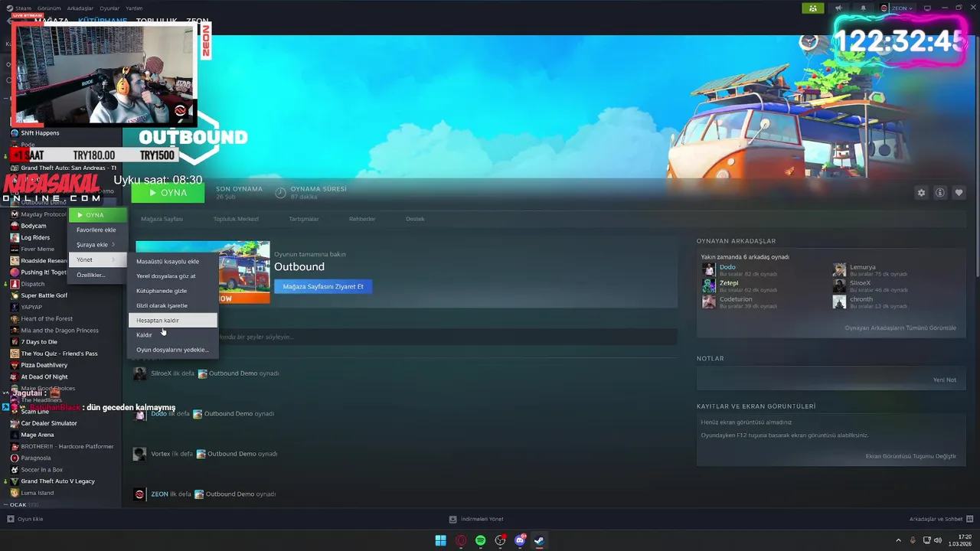Image resolution: width=980 pixels, height=551 pixels.
Task: Click the game info icon beside gear
Action: (x=940, y=193)
